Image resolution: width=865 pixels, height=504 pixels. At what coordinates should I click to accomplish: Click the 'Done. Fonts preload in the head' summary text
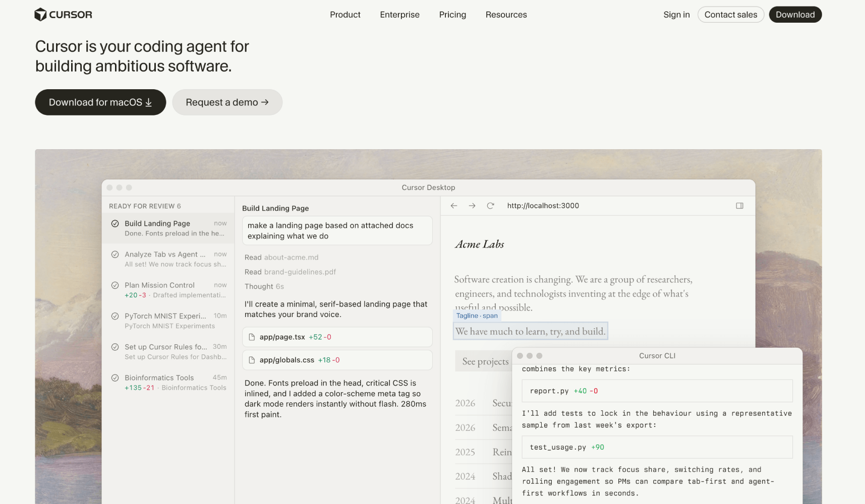pos(335,399)
